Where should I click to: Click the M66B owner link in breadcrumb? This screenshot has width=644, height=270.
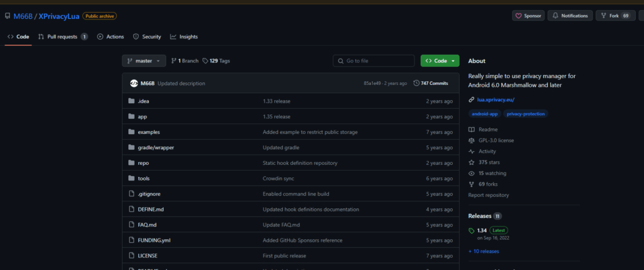coord(23,16)
